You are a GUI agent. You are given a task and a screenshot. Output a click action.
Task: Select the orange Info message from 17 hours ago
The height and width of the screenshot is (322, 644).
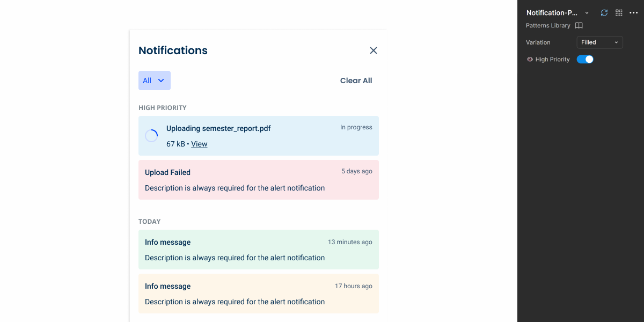258,294
